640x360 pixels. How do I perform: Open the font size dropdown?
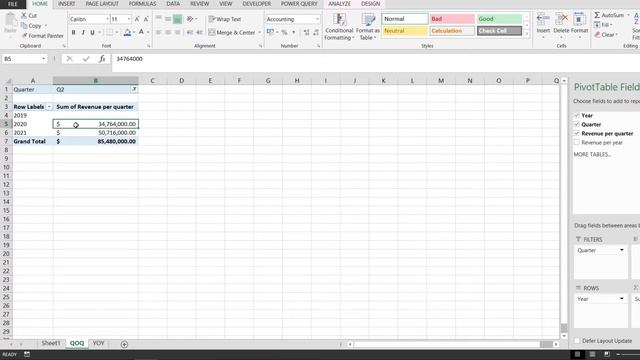tap(129, 19)
